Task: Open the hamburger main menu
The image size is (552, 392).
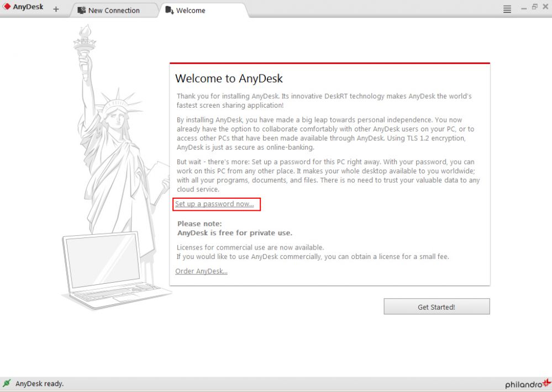Action: tap(507, 9)
